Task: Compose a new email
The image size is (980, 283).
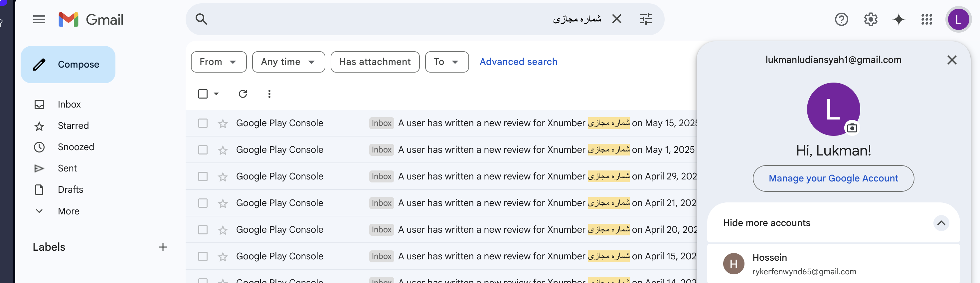Action: [68, 64]
